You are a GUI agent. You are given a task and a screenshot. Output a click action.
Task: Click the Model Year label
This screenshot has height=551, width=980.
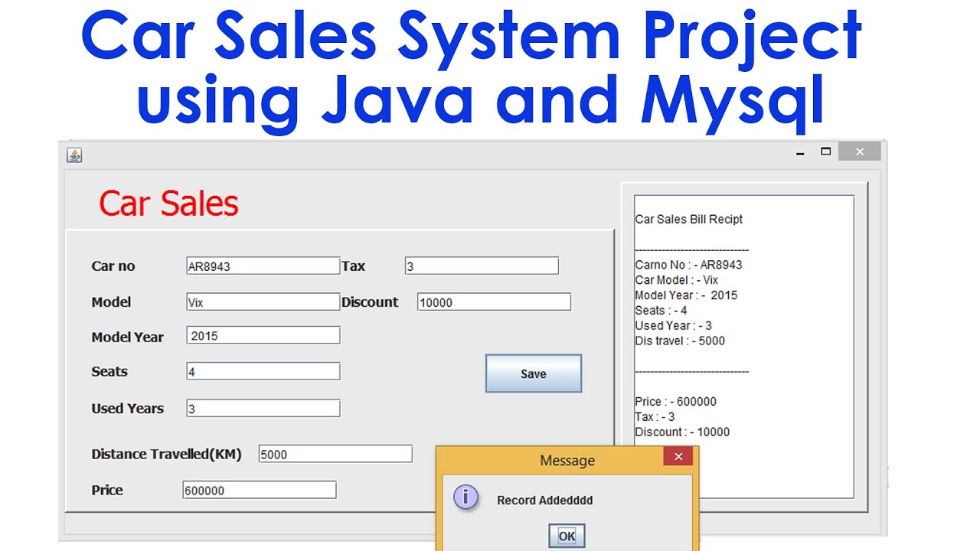tap(127, 337)
